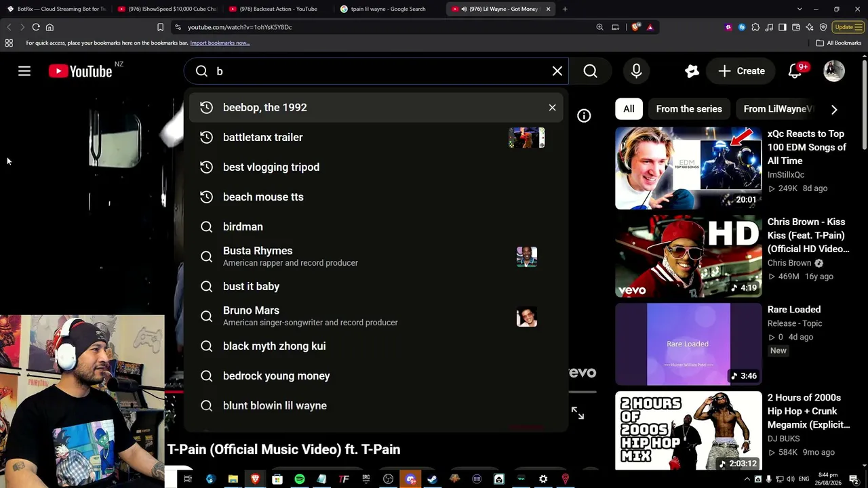
Task: Open Epic Games launcher from taskbar
Action: coord(366,479)
